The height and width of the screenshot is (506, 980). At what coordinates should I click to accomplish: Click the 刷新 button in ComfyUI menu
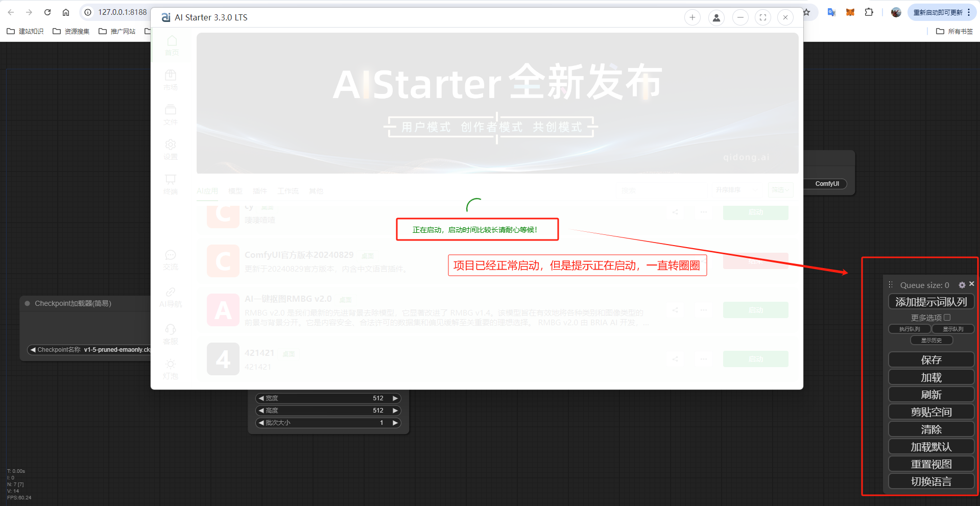click(931, 394)
